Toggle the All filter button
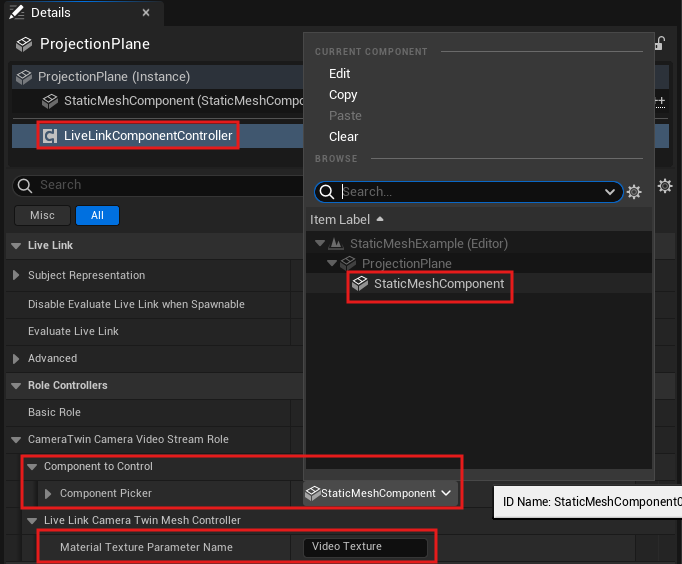The width and height of the screenshot is (682, 564). pyautogui.click(x=97, y=215)
